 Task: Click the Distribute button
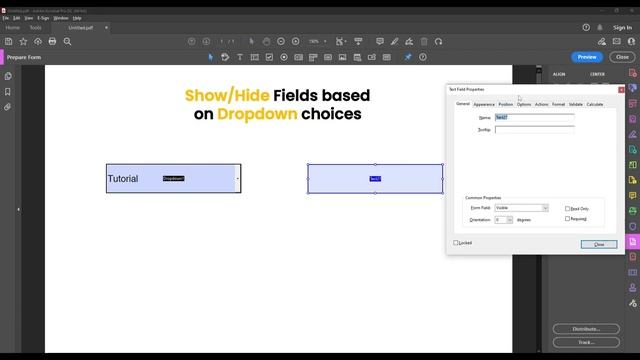(x=586, y=329)
